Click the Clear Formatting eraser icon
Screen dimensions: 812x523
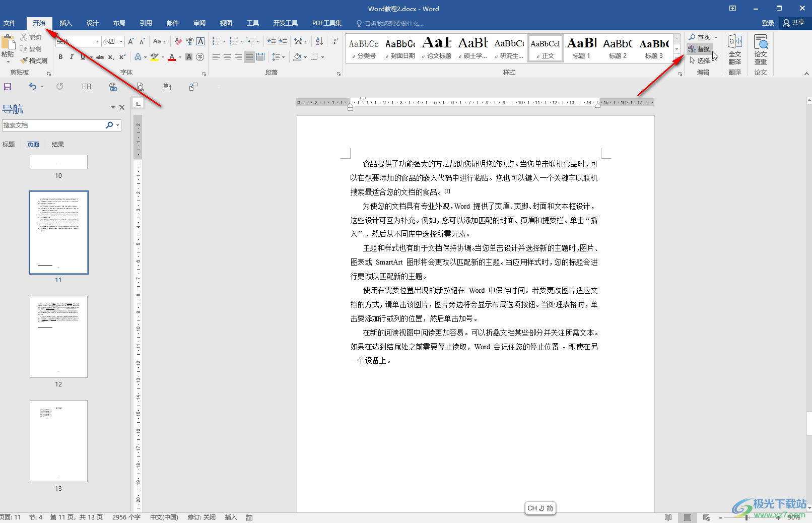178,41
